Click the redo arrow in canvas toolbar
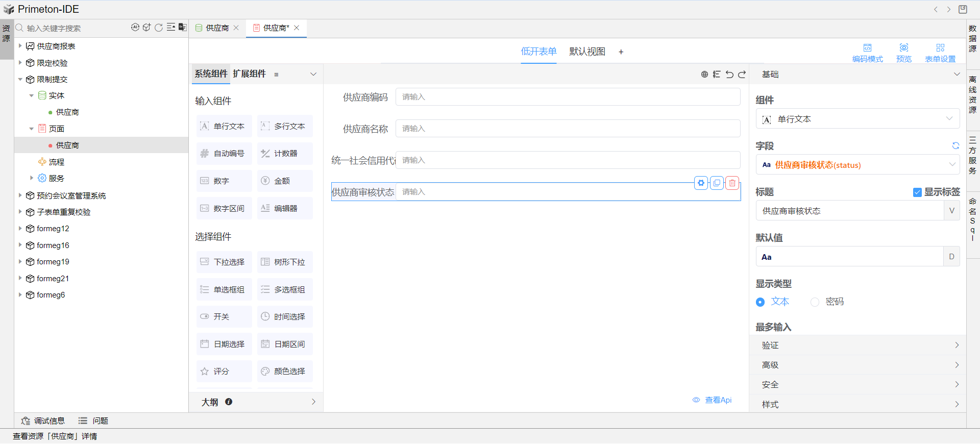This screenshot has width=980, height=444. tap(742, 75)
